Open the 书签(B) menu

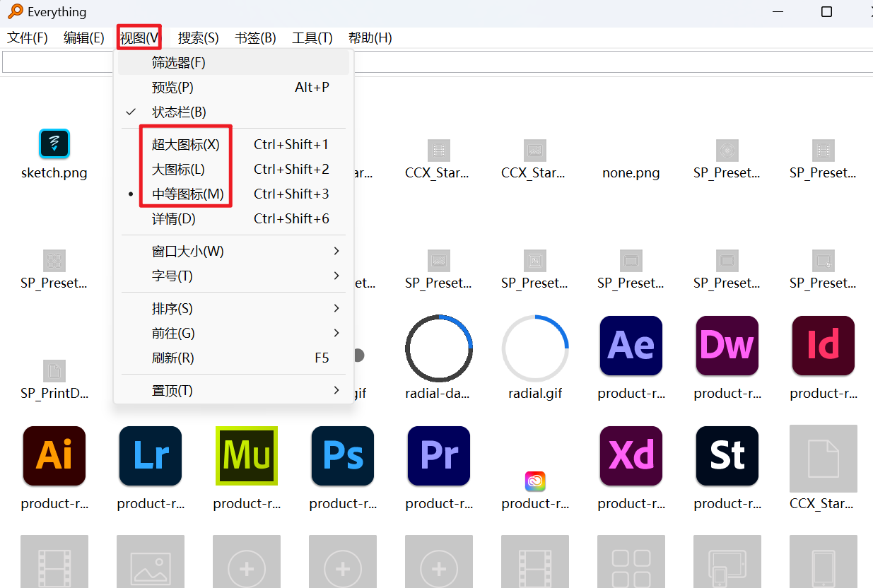coord(255,37)
